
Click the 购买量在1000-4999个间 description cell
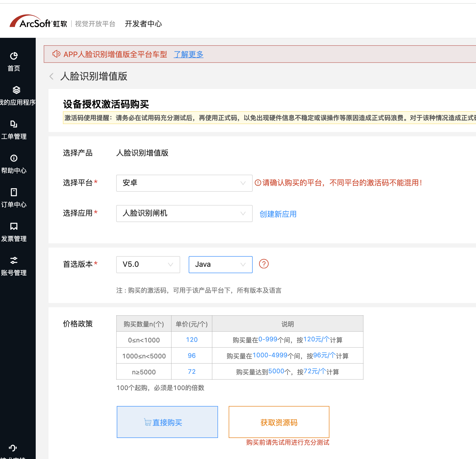288,356
